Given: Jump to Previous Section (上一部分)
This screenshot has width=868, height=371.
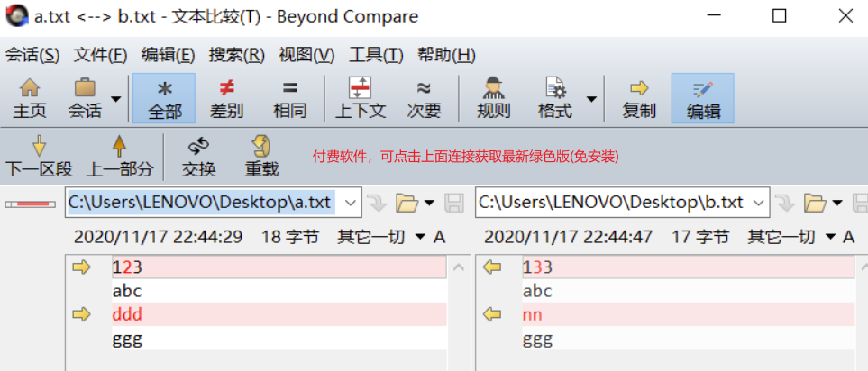Looking at the screenshot, I should click(x=120, y=157).
